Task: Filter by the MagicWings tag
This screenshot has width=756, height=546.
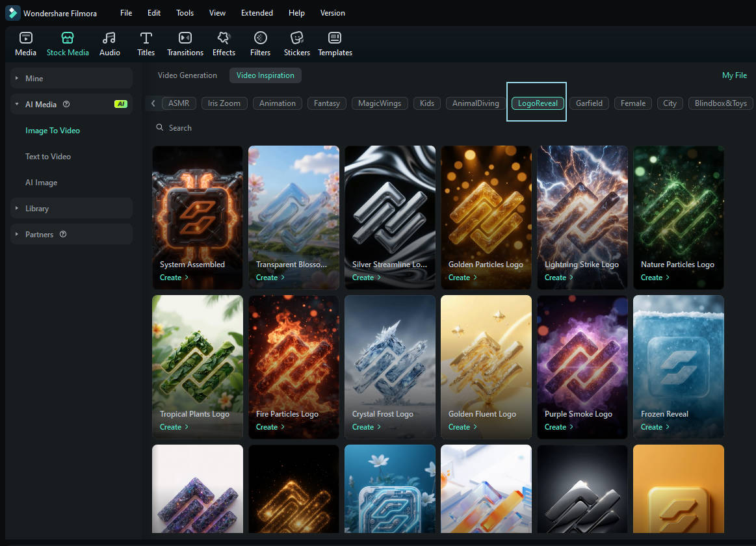Action: click(x=380, y=103)
